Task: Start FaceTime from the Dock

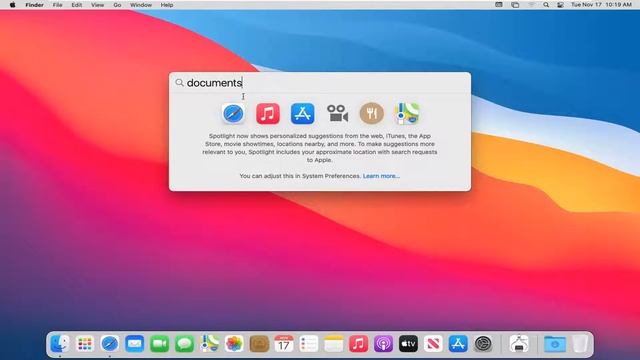Action: click(160, 344)
